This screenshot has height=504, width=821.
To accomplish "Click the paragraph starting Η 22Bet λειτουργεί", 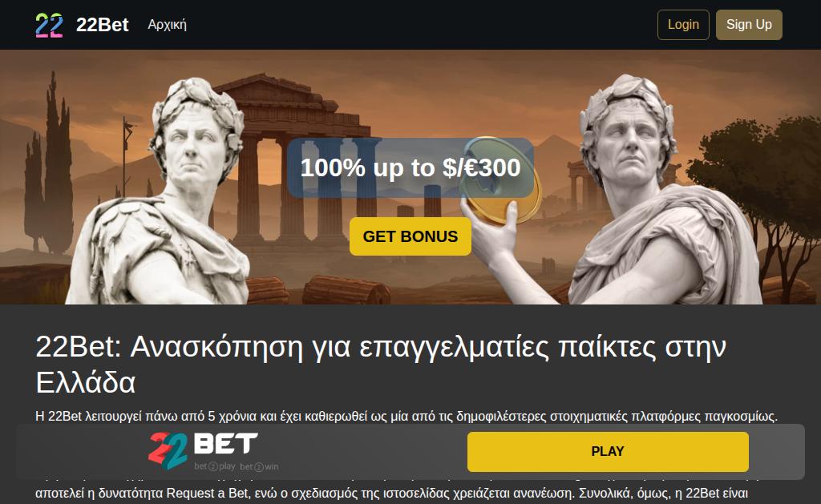I will pos(406,416).
